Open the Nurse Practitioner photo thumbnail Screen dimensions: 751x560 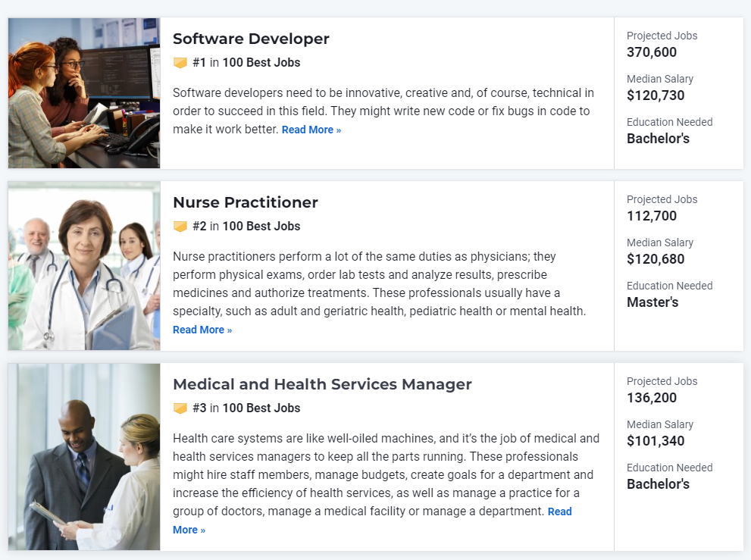tap(84, 266)
